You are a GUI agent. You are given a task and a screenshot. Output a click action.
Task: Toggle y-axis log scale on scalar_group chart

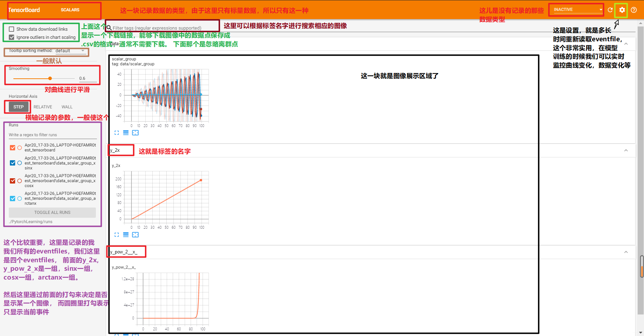point(126,133)
